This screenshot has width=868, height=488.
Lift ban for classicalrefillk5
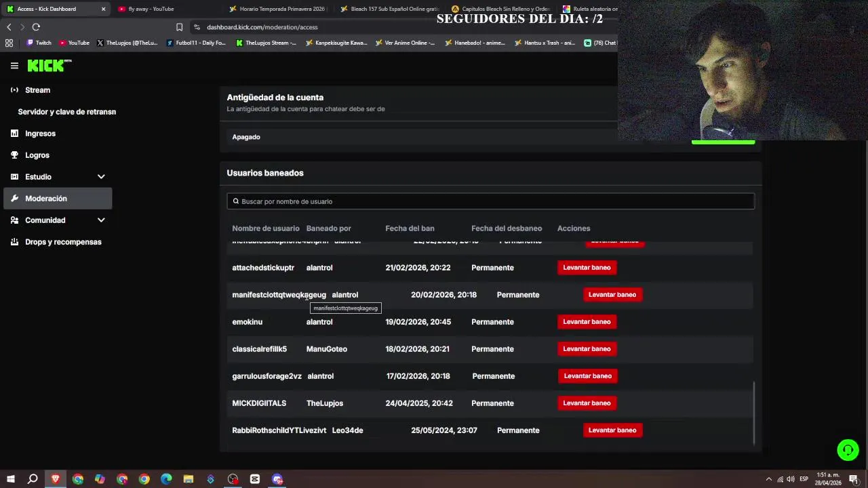click(587, 349)
